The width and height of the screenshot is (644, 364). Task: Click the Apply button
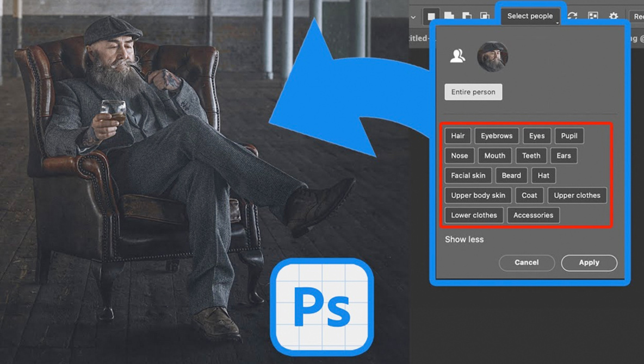(x=589, y=262)
